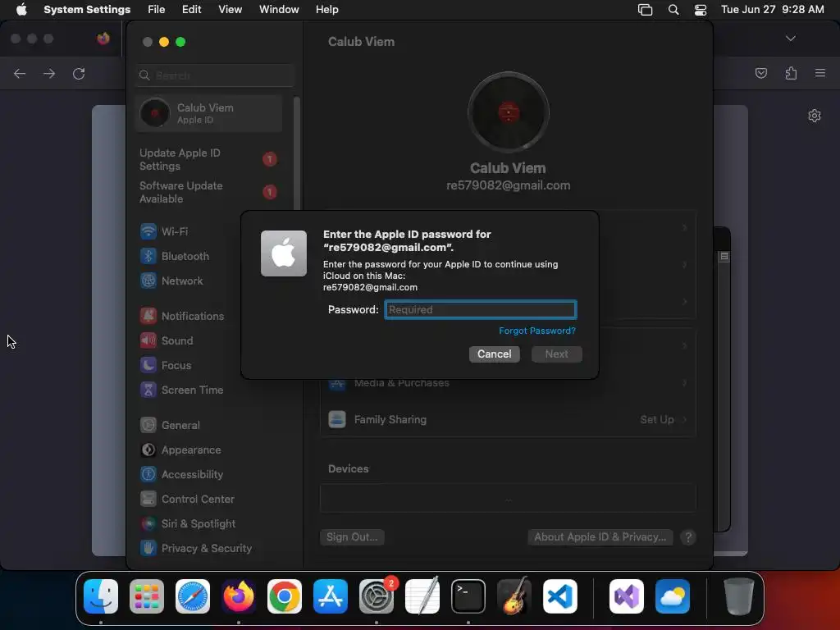Open Sound settings in sidebar

pos(166,340)
